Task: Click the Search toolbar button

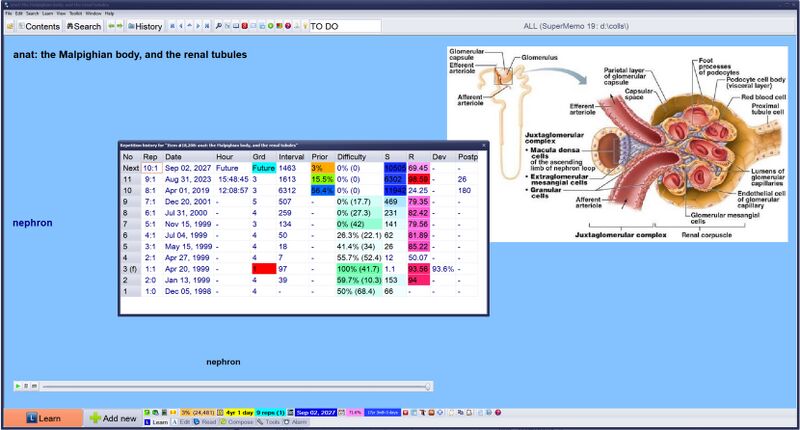Action: [84, 26]
